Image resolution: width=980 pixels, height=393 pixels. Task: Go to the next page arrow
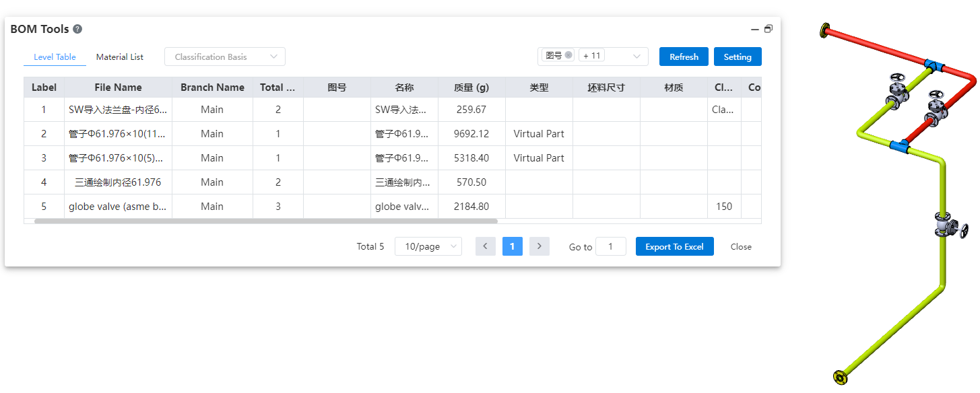pyautogui.click(x=539, y=246)
